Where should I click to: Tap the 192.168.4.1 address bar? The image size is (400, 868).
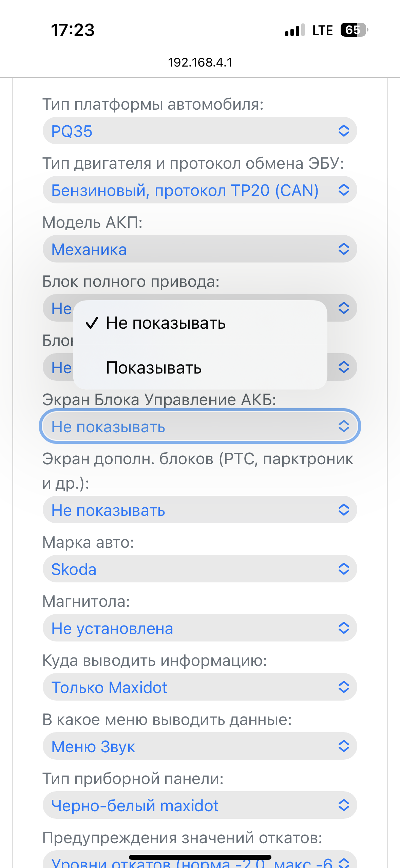tap(200, 62)
